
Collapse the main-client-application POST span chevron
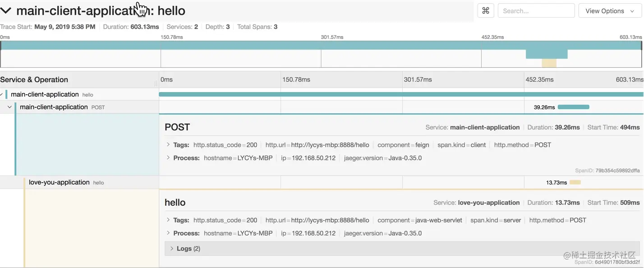pos(9,107)
